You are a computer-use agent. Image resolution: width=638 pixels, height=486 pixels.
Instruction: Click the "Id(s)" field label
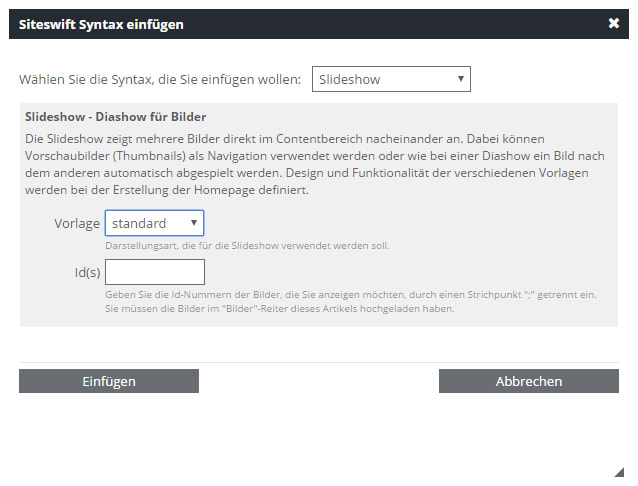pyautogui.click(x=80, y=272)
